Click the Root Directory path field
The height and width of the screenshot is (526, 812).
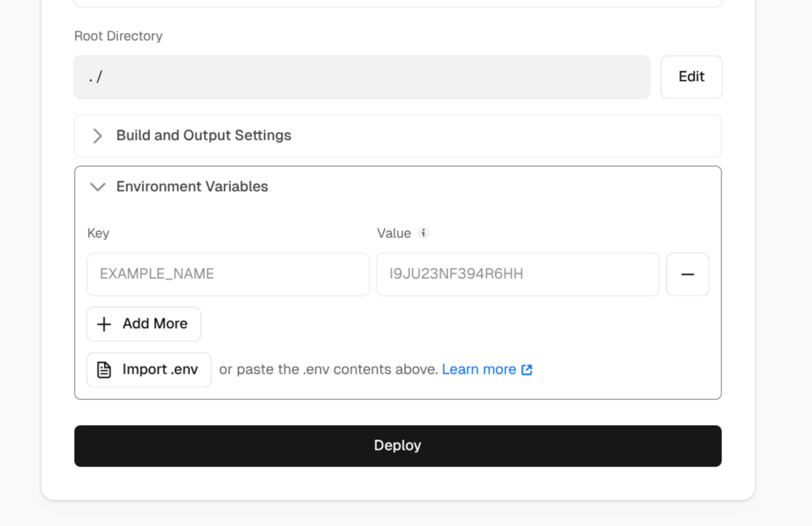[362, 77]
